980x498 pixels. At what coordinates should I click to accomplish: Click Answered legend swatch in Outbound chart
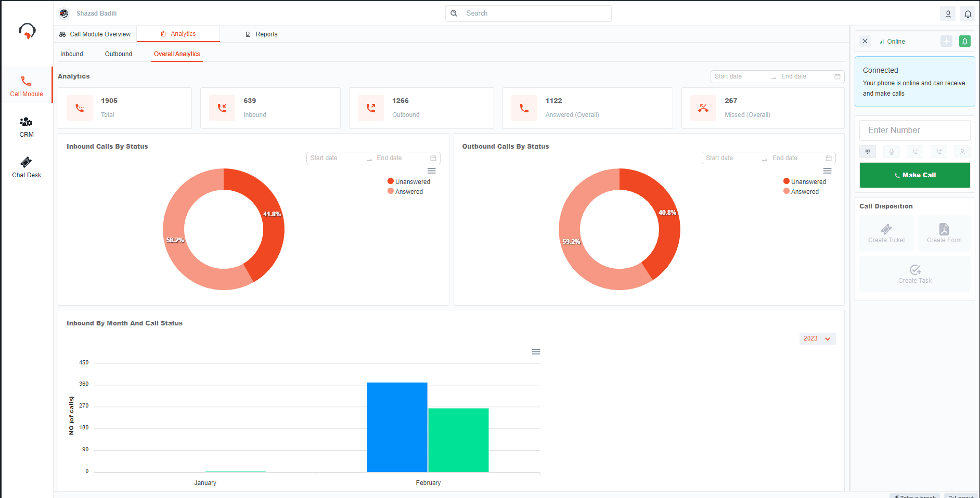pyautogui.click(x=786, y=191)
